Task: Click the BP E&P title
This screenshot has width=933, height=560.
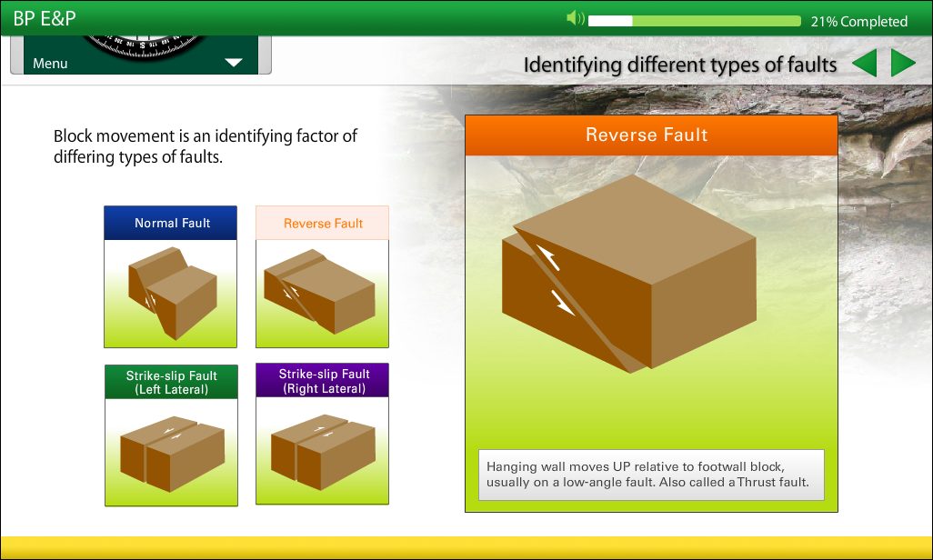Action: 45,20
